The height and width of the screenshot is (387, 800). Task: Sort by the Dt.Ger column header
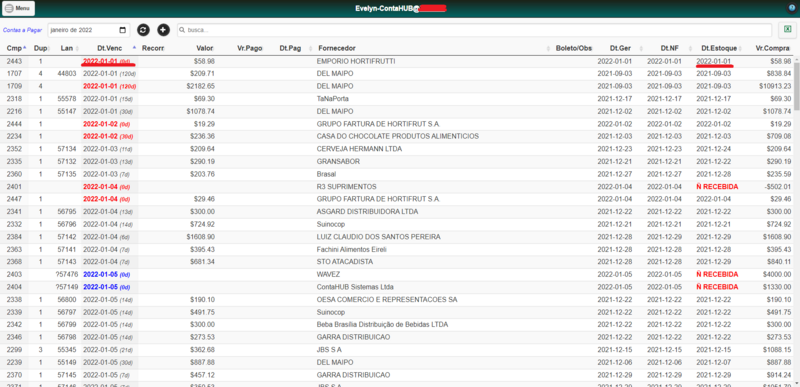click(620, 48)
